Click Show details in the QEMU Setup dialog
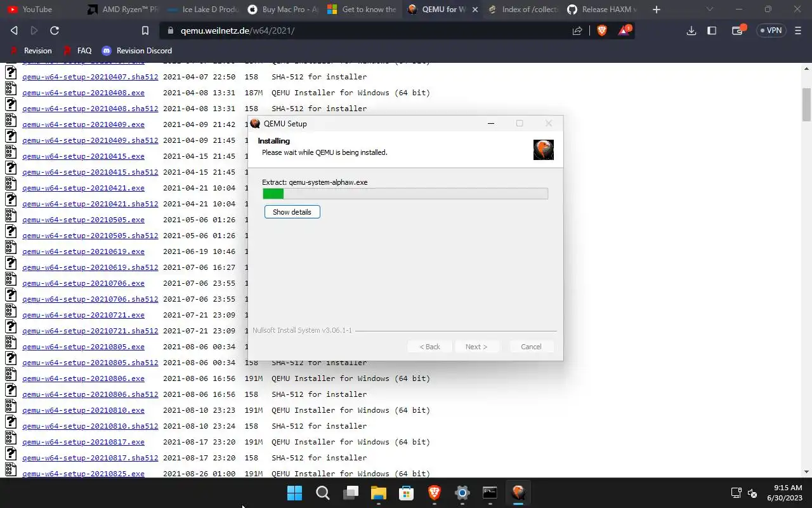Viewport: 812px width, 508px height. pyautogui.click(x=292, y=212)
